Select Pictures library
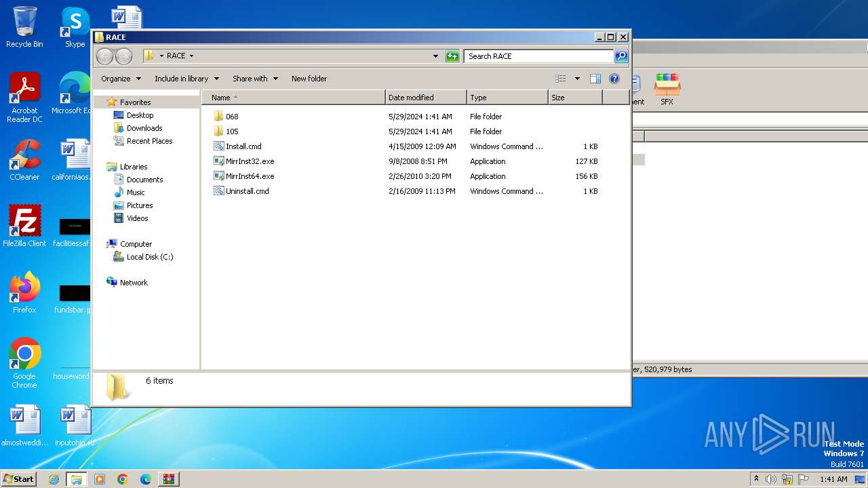The height and width of the screenshot is (488, 868). 140,205
